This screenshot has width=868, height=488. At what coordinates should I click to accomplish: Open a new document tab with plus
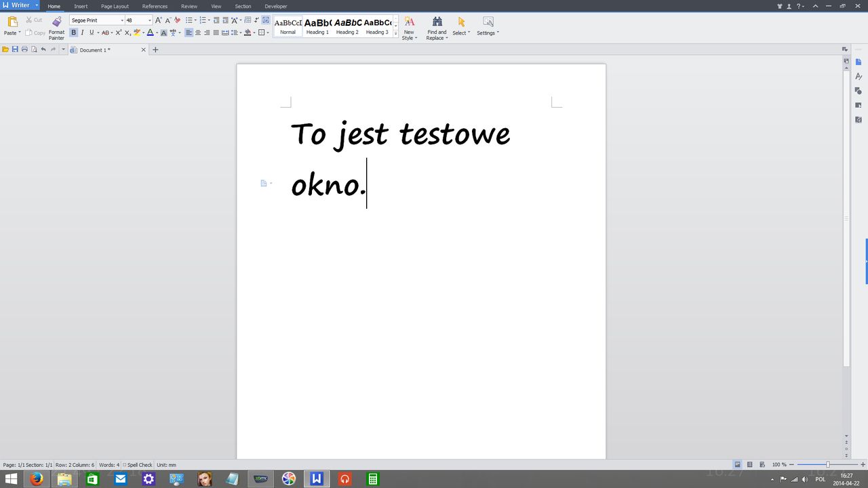point(155,49)
